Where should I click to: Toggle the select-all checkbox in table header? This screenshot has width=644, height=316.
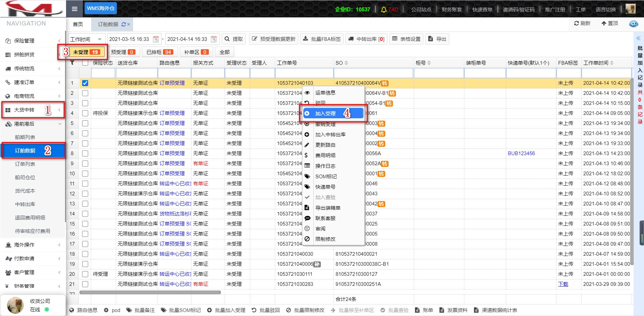tap(85, 63)
